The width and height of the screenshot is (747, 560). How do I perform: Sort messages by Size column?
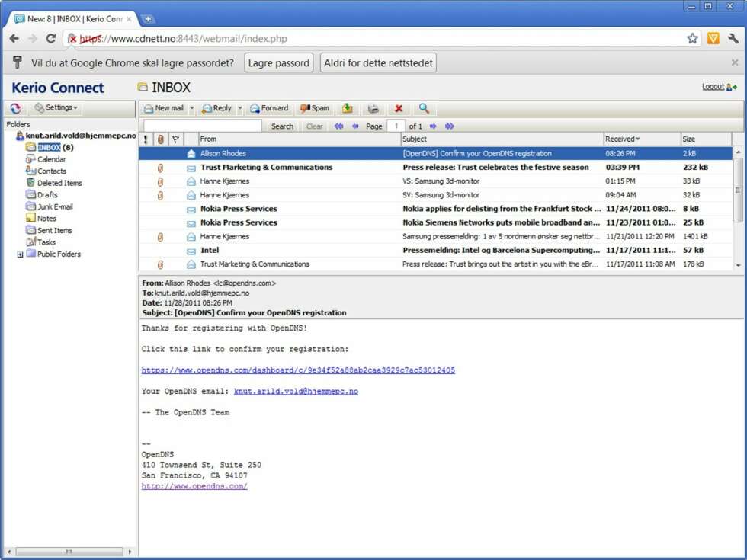tap(706, 139)
